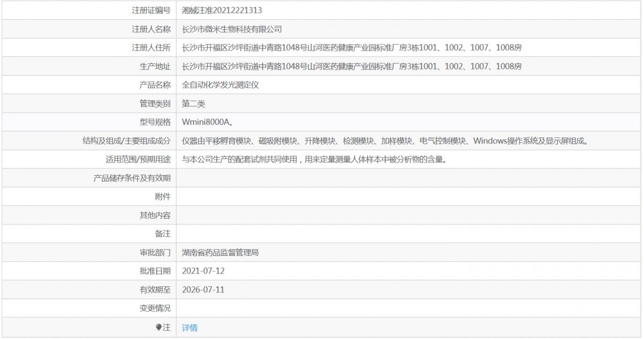Click intended use text starting 与本公司生产的配套试剂

click(x=314, y=160)
